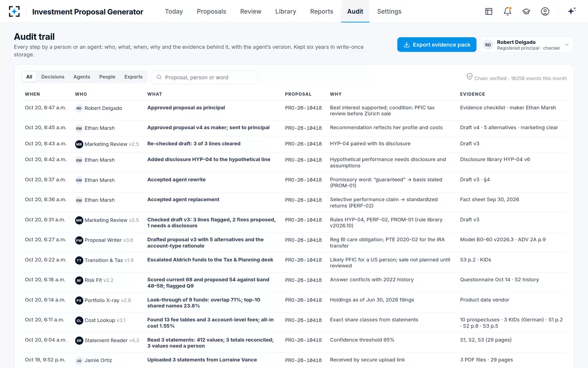Launch the AI sparkle assistant
The image size is (588, 368).
click(x=572, y=11)
